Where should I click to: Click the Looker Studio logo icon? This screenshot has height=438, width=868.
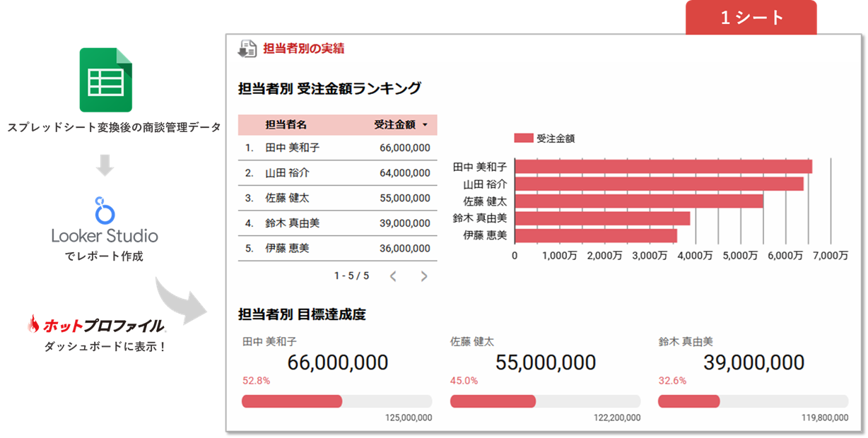tap(105, 211)
